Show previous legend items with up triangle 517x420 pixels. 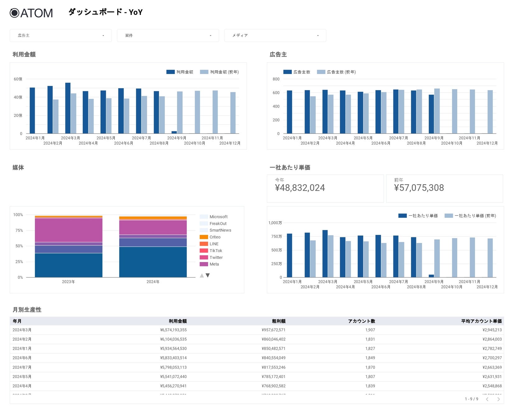coord(202,275)
